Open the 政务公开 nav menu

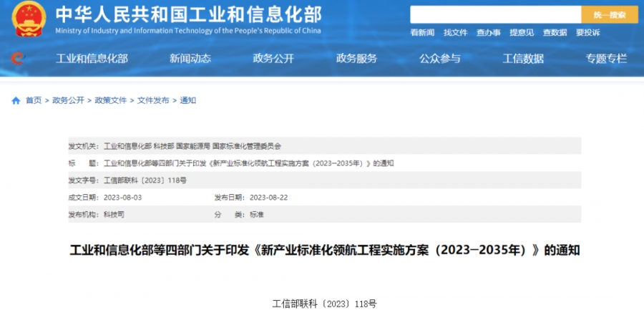[x=273, y=59]
